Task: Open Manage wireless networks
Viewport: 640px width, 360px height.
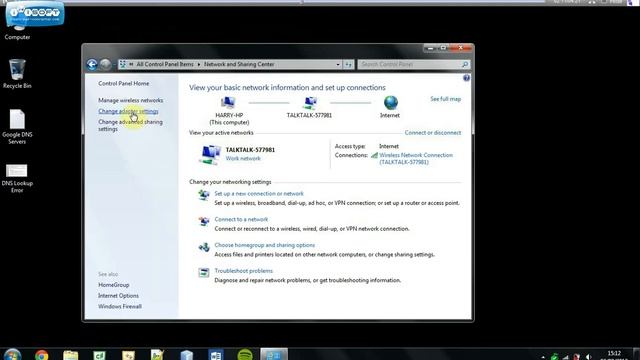Action: [x=131, y=100]
